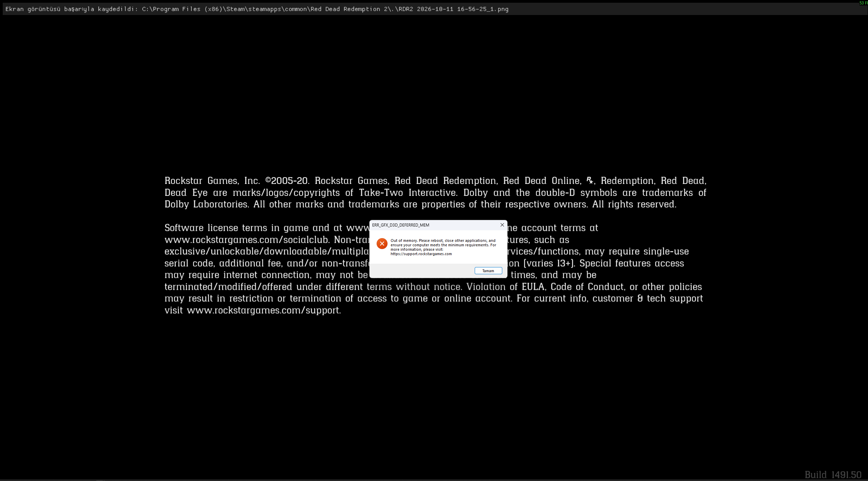Click the www.rockstargames.com/socialclub text

(x=246, y=240)
